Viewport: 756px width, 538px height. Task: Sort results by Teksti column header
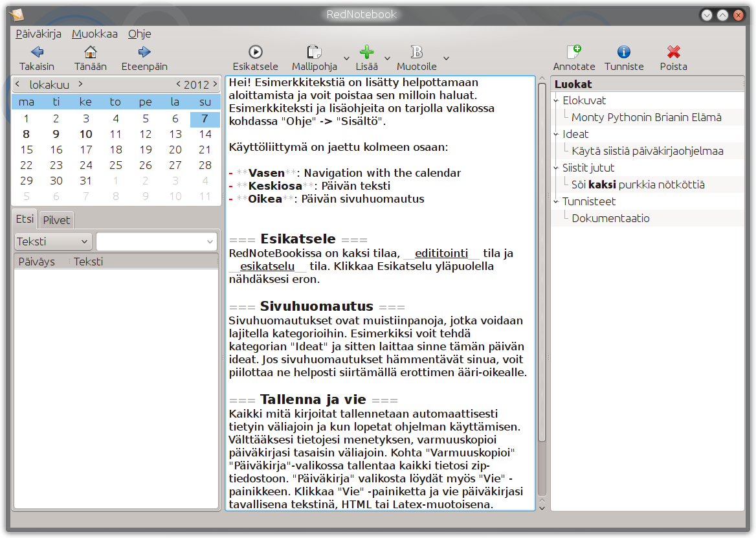[144, 262]
